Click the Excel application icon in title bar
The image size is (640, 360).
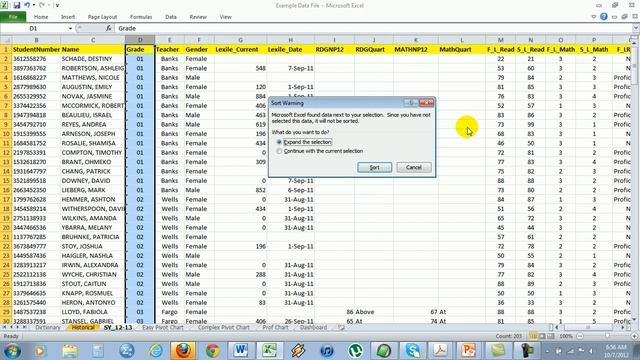(4, 5)
